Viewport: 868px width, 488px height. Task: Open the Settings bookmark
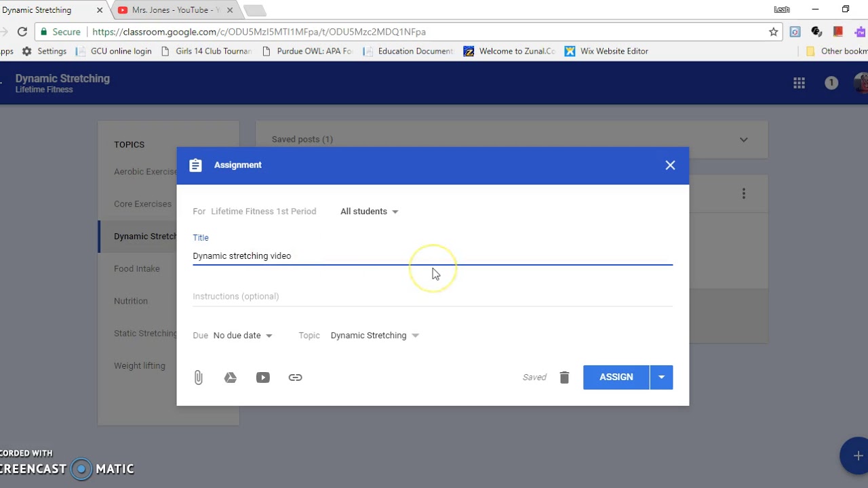click(x=44, y=51)
